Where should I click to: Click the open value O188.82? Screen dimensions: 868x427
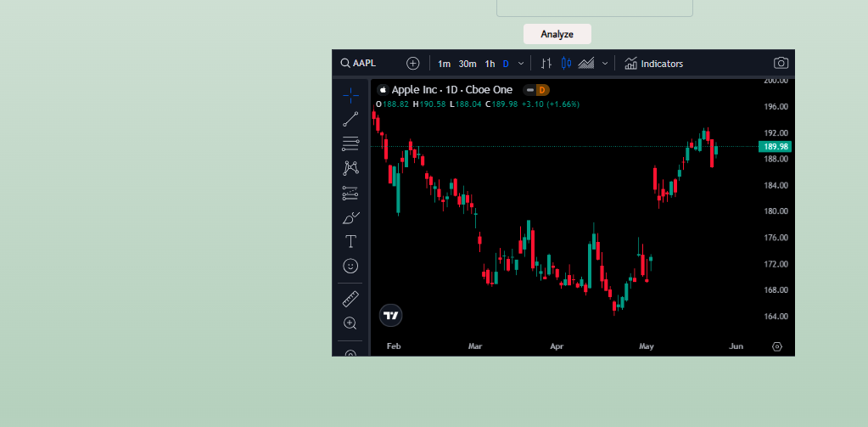393,104
